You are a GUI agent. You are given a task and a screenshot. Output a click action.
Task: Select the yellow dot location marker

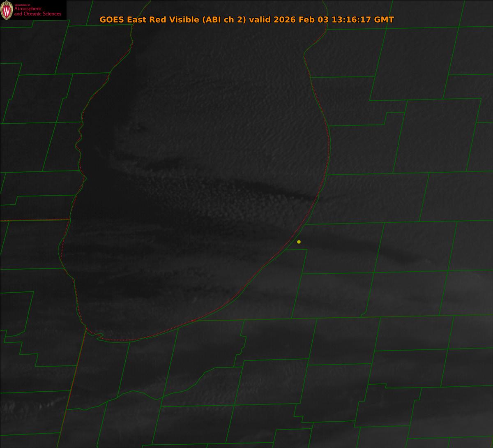(299, 242)
